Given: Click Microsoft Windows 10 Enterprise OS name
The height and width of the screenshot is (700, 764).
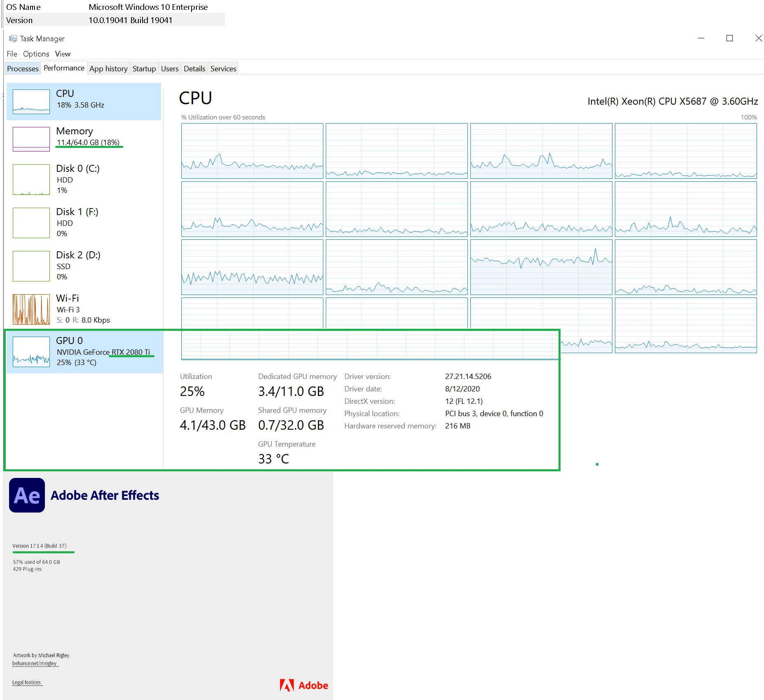Looking at the screenshot, I should [148, 7].
